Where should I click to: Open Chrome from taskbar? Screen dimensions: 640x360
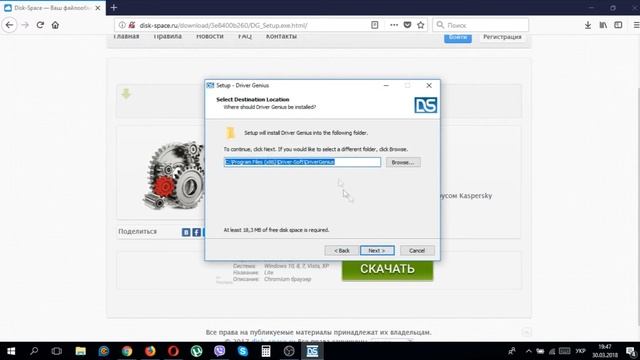(127, 351)
